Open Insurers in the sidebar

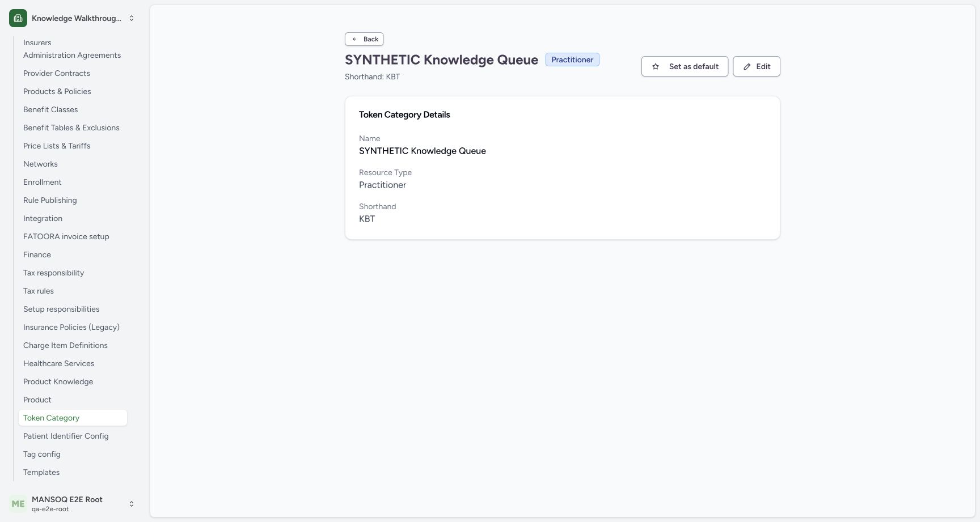point(37,43)
